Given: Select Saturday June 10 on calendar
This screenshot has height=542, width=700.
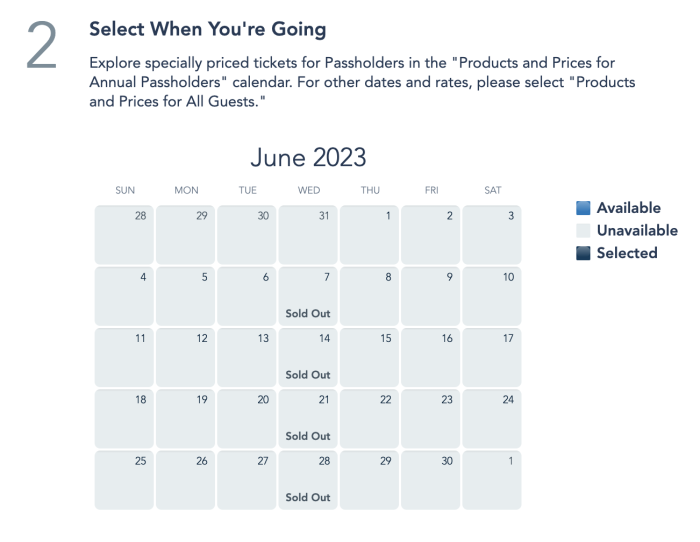Looking at the screenshot, I should [x=492, y=296].
